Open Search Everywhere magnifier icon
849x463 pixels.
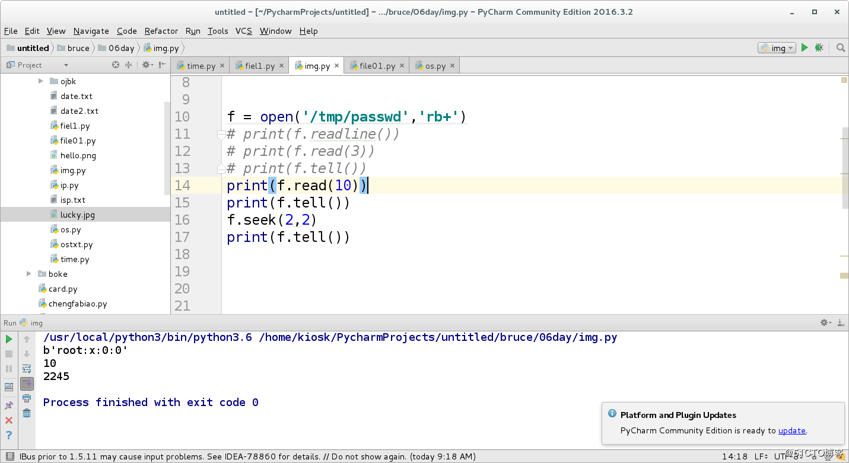coord(840,48)
